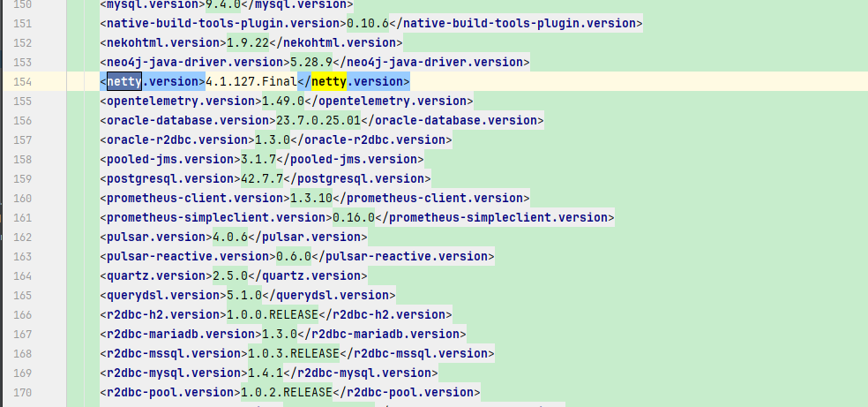
Task: Click the prometheus-client version value 1.3.10
Action: (311, 199)
